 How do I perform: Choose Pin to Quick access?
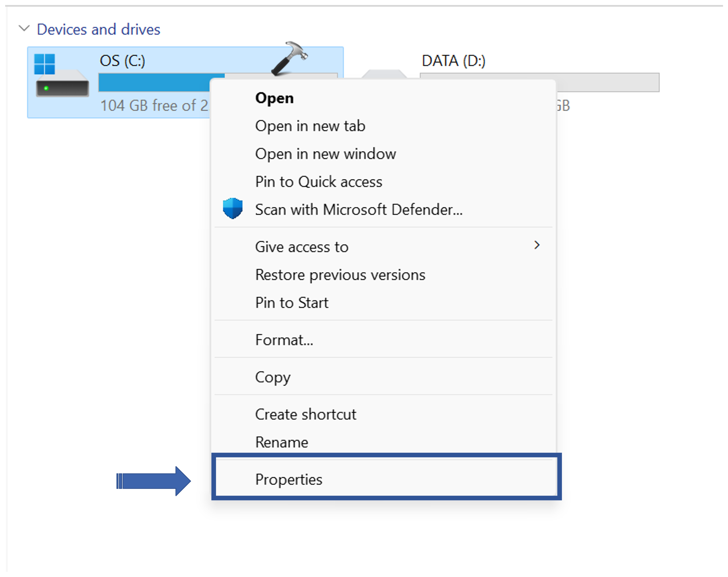[318, 182]
